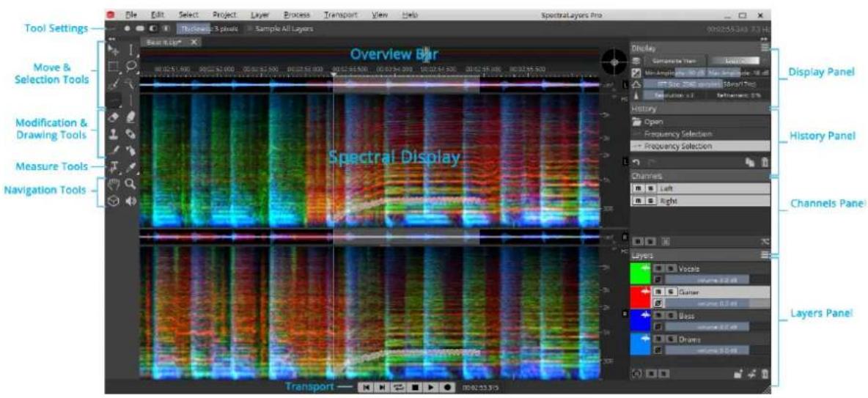Click the round crosshair navigator icon
This screenshot has width=868, height=398.
click(x=614, y=62)
